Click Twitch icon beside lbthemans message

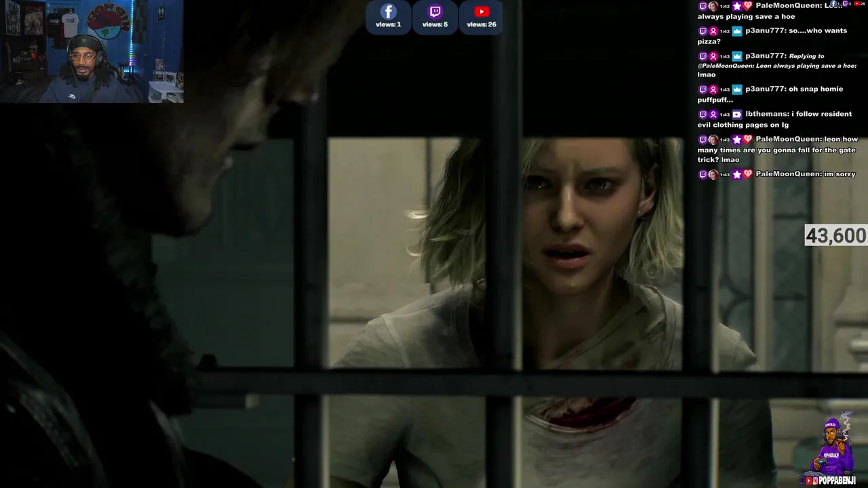click(x=703, y=115)
